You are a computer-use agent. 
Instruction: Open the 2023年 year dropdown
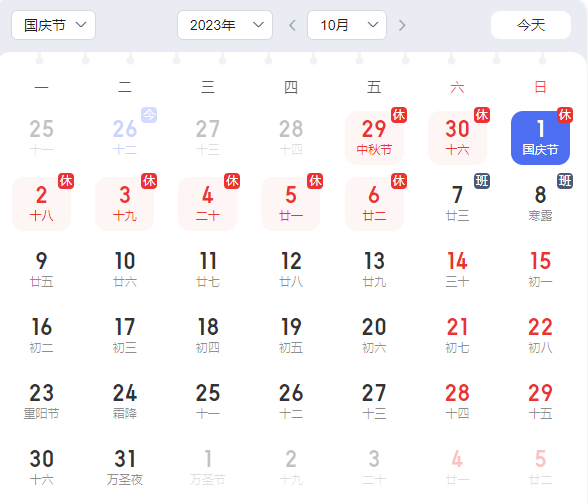(225, 25)
